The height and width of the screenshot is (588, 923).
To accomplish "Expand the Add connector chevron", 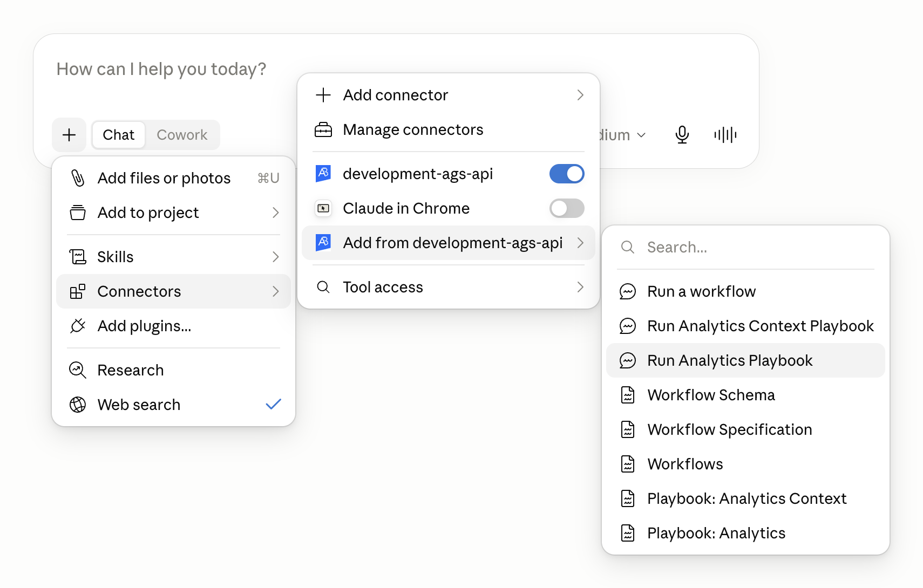I will [x=580, y=95].
